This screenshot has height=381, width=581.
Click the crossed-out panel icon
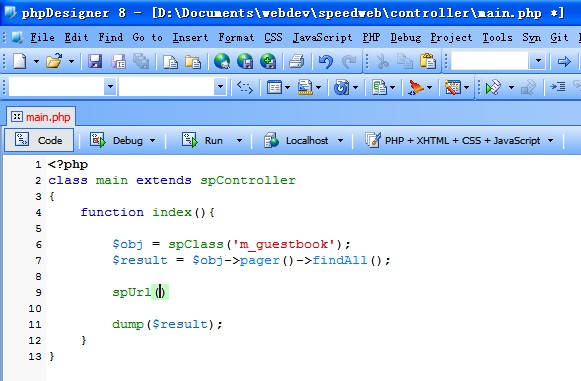[452, 87]
